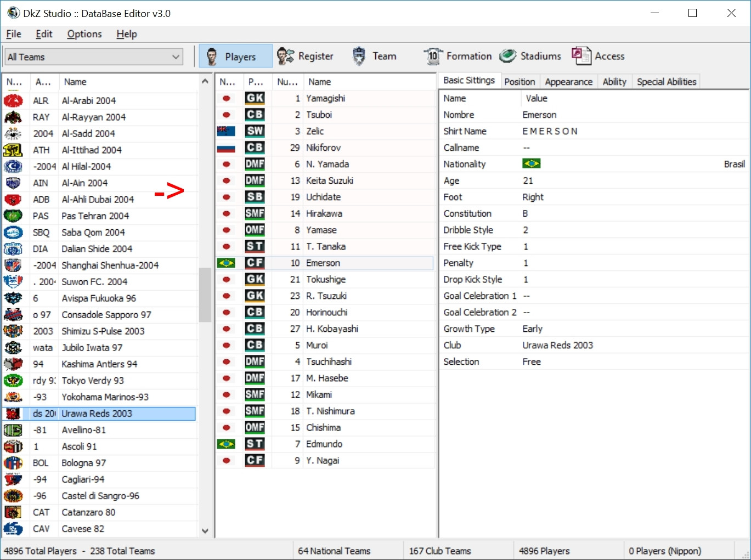Click the Growth Type value Early
This screenshot has height=560, width=751.
[532, 329]
